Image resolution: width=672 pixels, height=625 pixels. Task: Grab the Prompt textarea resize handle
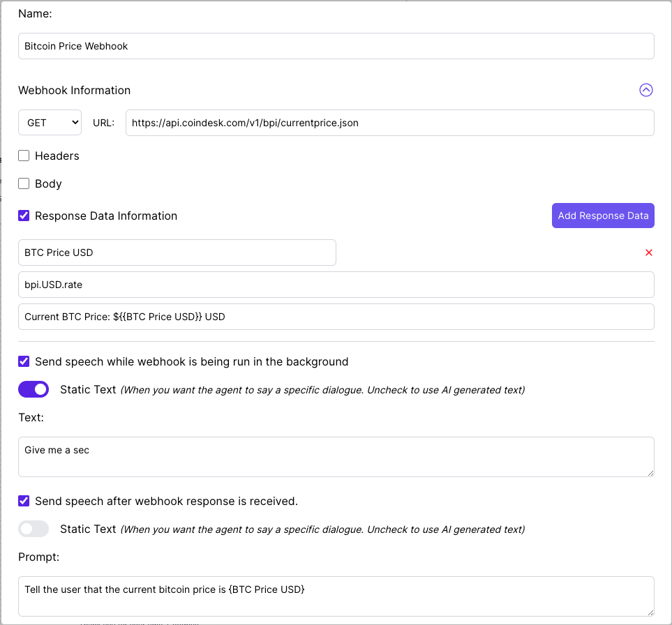click(650, 612)
